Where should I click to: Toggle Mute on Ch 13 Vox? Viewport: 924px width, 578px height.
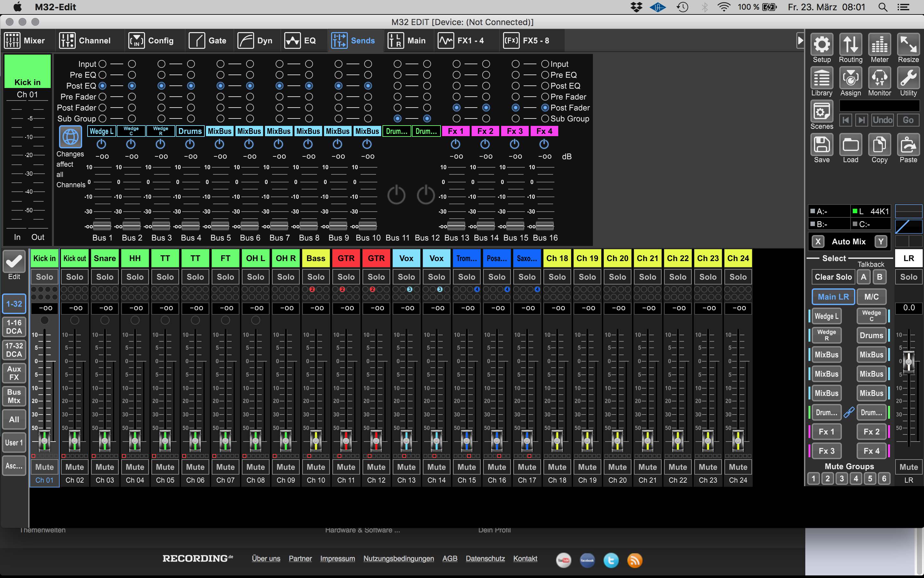point(406,467)
